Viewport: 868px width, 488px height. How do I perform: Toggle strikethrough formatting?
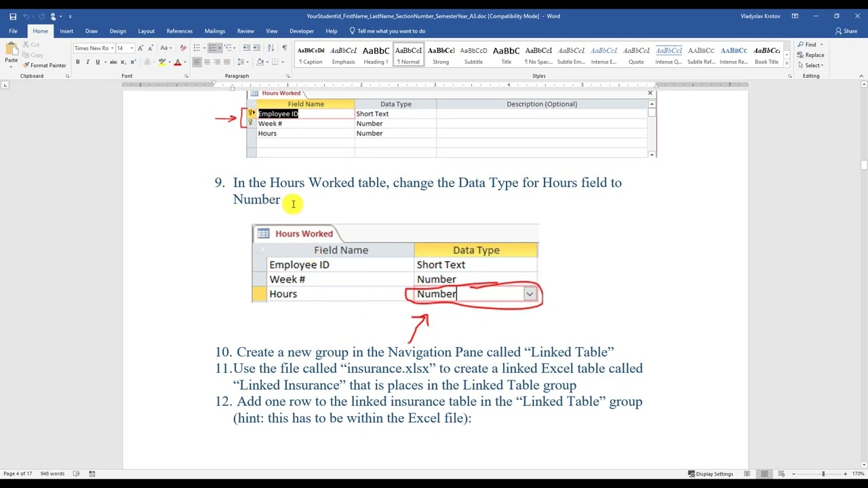(113, 62)
